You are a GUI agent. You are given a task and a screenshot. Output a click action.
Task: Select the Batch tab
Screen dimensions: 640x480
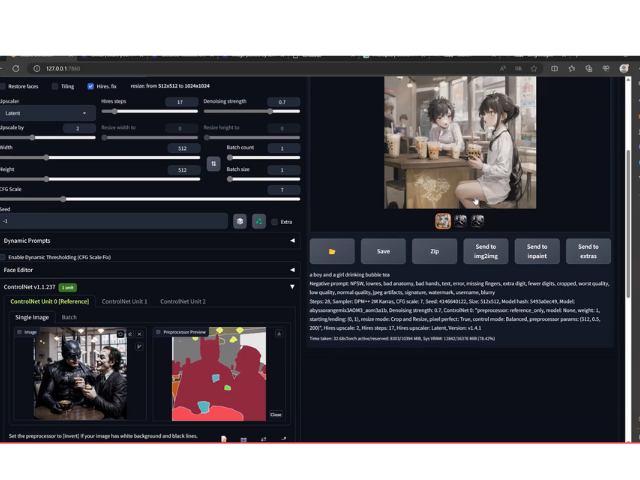click(x=69, y=317)
